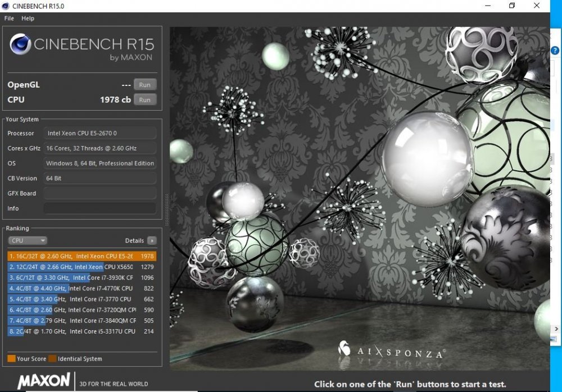Click the Cinema 4D logo sphere

20,44
